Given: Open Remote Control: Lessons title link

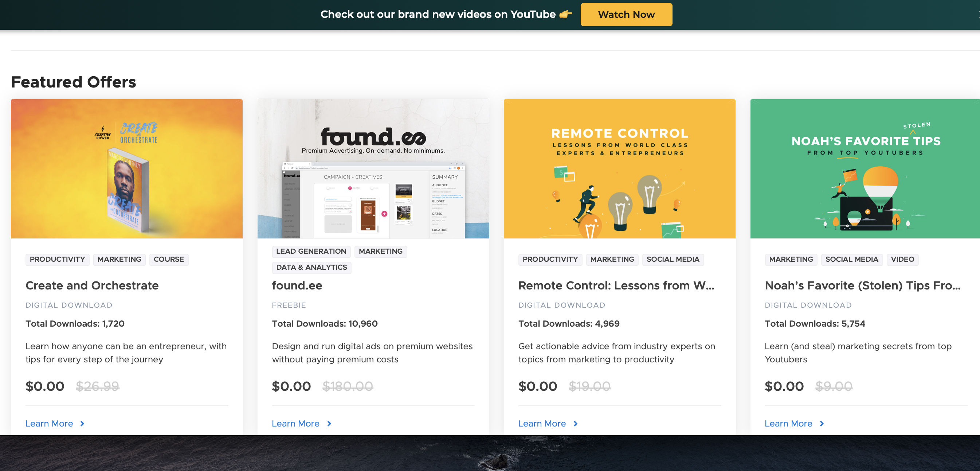Looking at the screenshot, I should (616, 285).
